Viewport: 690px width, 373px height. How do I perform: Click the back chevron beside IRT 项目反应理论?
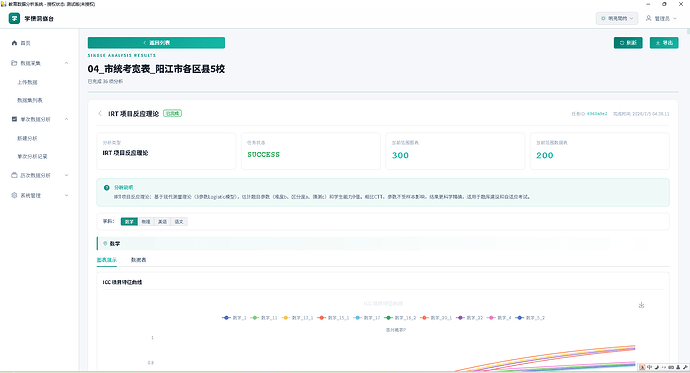[100, 113]
